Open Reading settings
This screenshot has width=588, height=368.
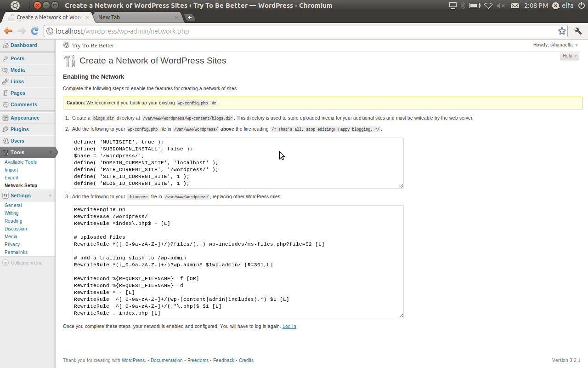[x=13, y=221]
